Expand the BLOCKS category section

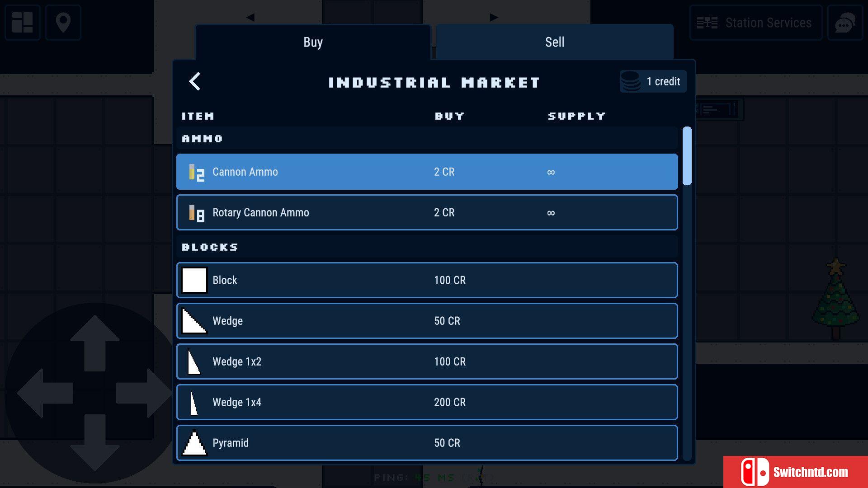tap(211, 247)
